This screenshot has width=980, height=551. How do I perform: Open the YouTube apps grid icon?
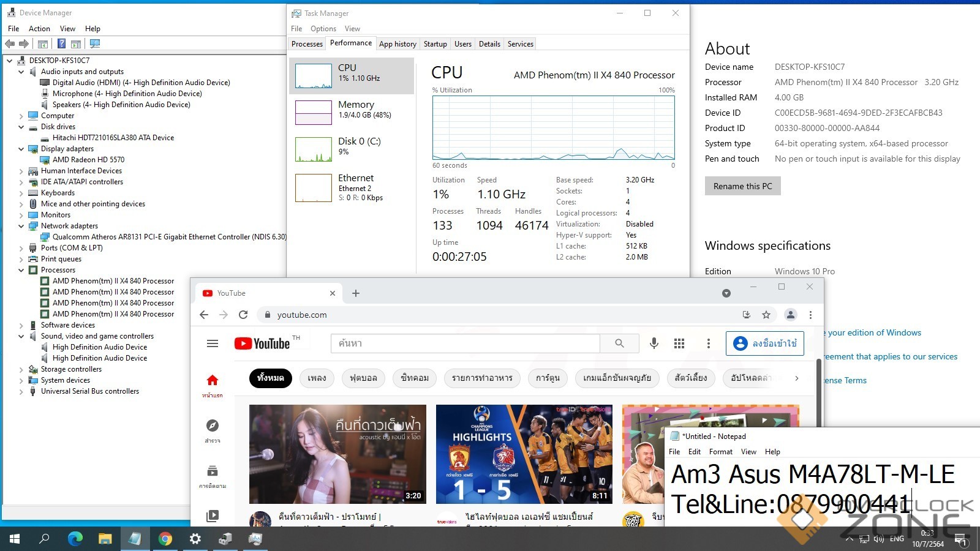click(x=679, y=343)
